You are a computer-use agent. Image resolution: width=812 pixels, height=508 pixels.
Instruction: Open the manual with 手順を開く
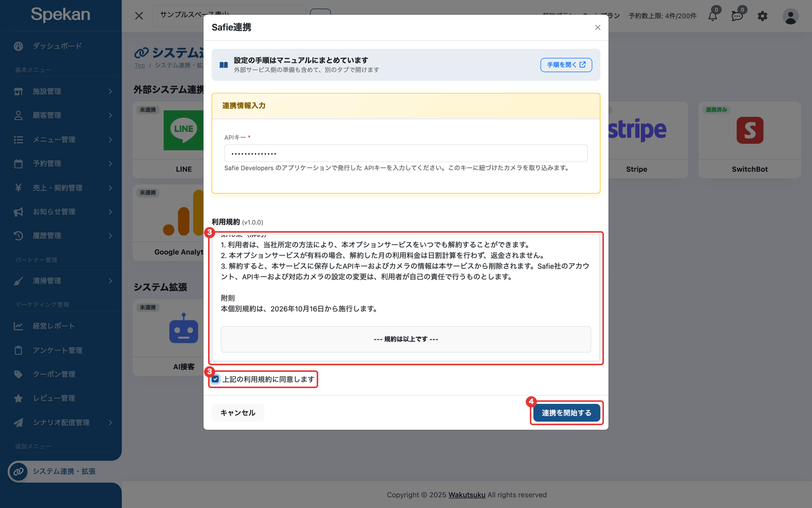pyautogui.click(x=566, y=65)
